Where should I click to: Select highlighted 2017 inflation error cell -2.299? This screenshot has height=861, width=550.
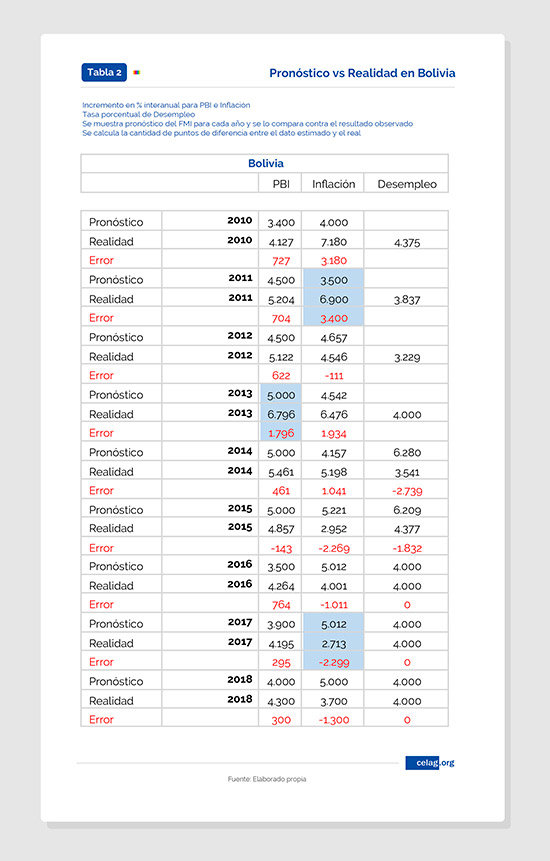tap(334, 662)
